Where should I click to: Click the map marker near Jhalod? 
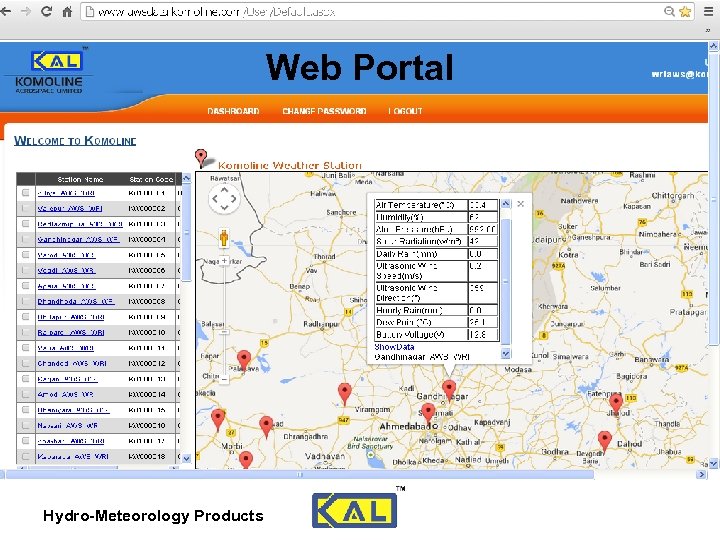pos(615,404)
